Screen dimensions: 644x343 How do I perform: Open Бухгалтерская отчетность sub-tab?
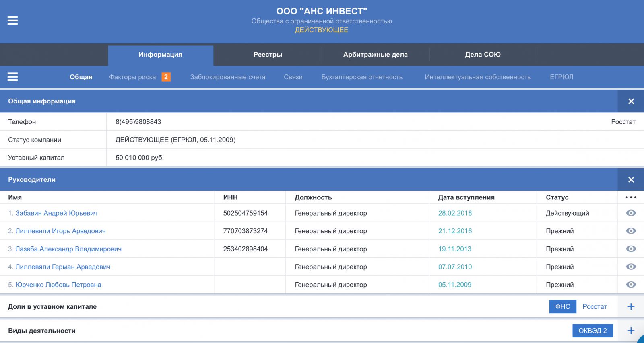(x=362, y=77)
